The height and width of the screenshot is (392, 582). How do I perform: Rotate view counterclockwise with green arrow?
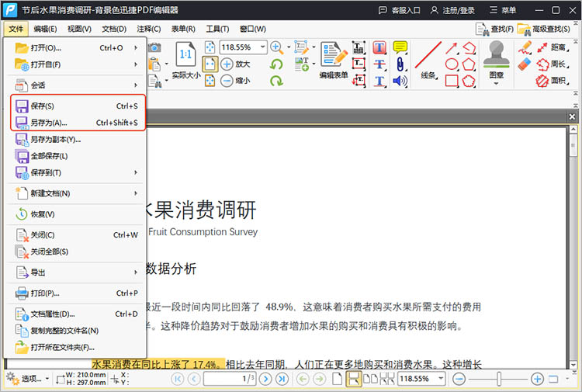(276, 64)
